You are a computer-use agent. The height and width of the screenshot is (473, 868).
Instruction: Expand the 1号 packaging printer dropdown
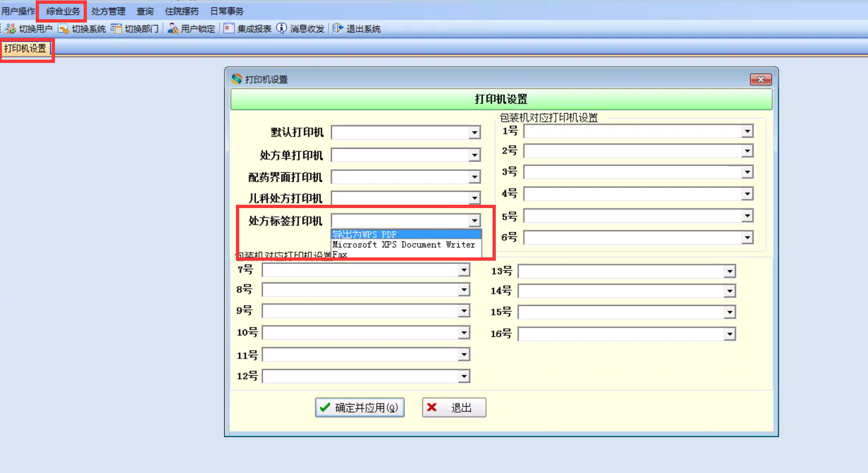point(747,132)
